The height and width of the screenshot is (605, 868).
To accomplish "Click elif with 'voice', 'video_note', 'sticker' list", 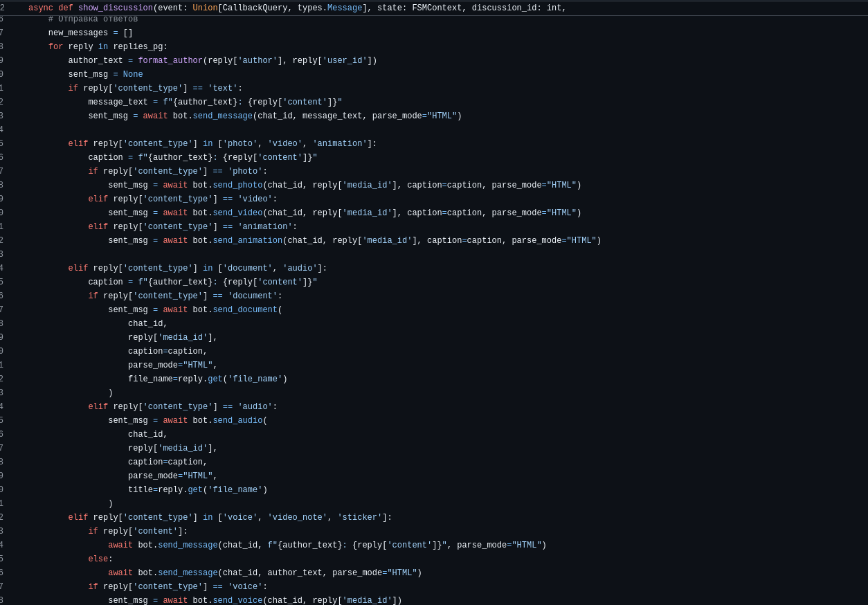I will (x=230, y=518).
